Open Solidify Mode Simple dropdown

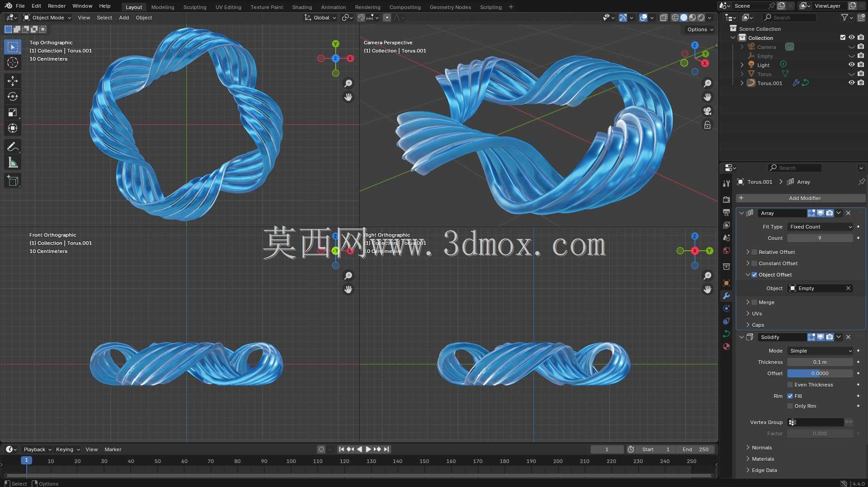pos(820,351)
